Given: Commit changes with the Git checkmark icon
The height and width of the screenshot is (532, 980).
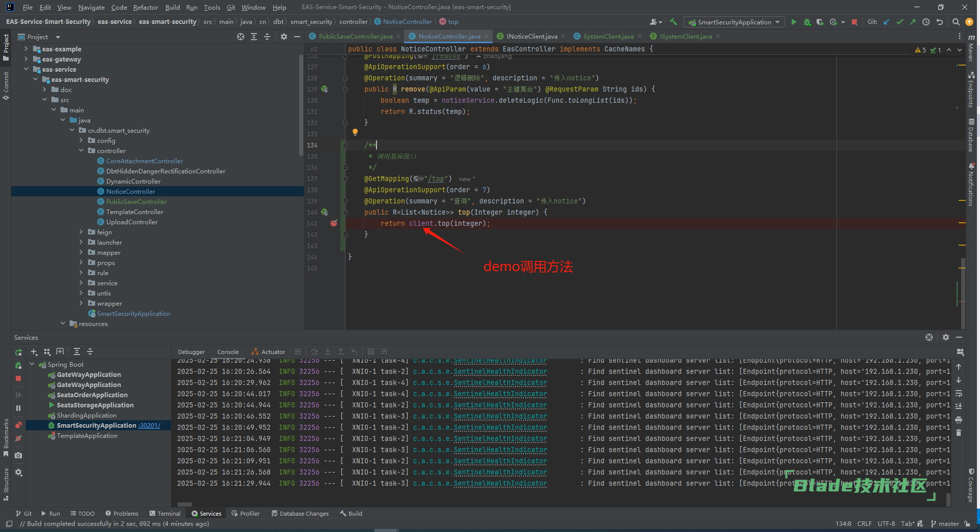Looking at the screenshot, I should tap(900, 22).
